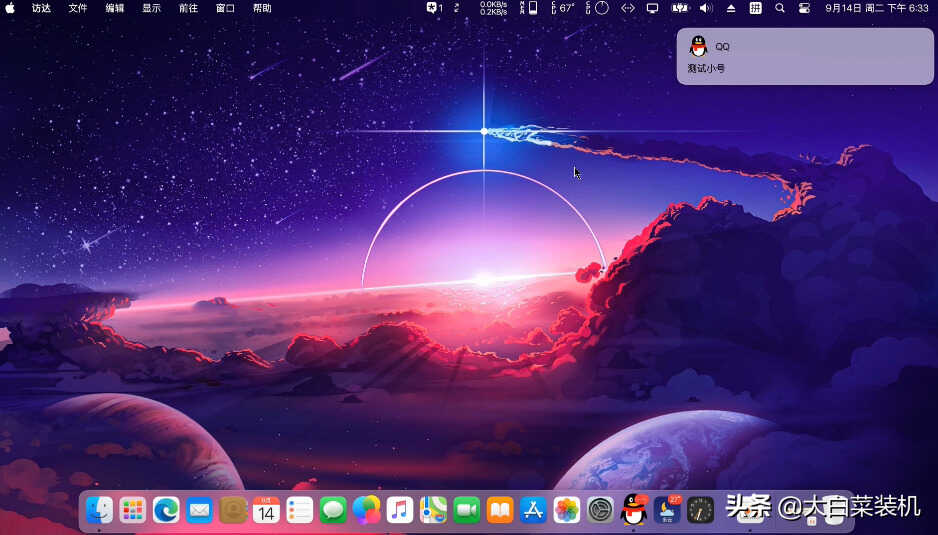Open the Calendar showing 14
Screen dimensions: 938x535
[266, 510]
